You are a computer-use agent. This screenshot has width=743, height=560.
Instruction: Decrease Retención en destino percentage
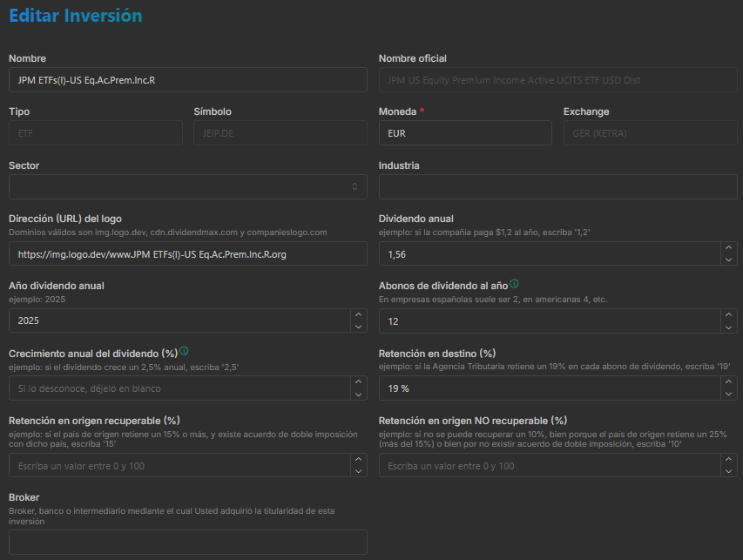[x=728, y=394]
